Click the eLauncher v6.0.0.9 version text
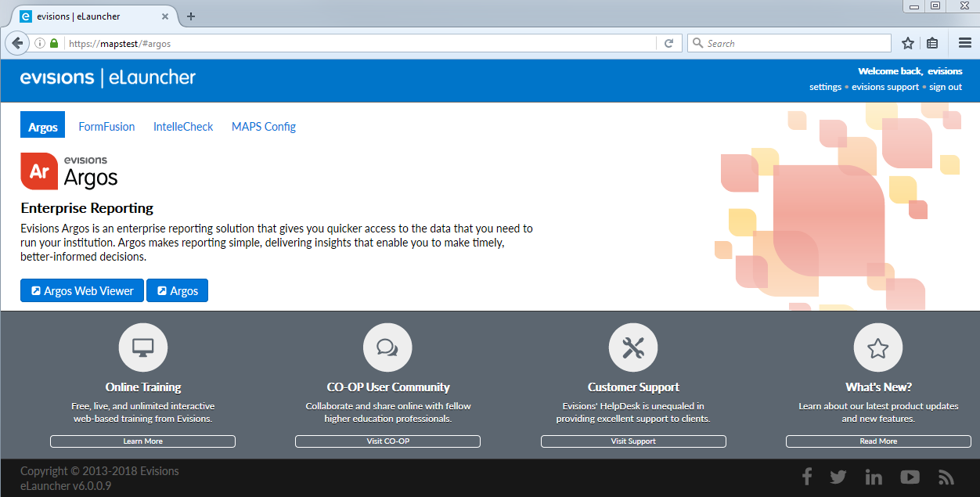The width and height of the screenshot is (980, 497). click(66, 485)
